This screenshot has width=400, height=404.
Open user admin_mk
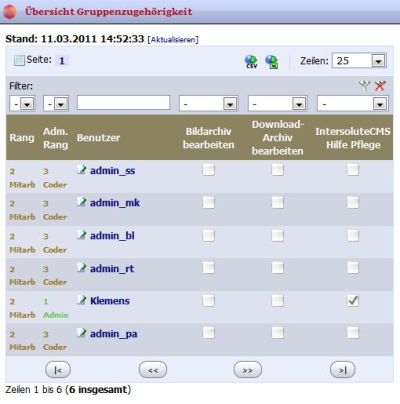(115, 203)
